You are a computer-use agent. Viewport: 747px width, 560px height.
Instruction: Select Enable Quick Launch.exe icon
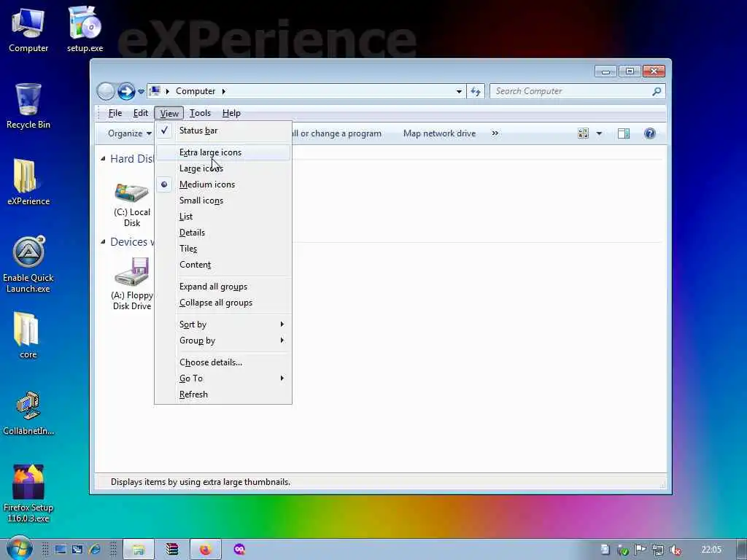point(28,264)
